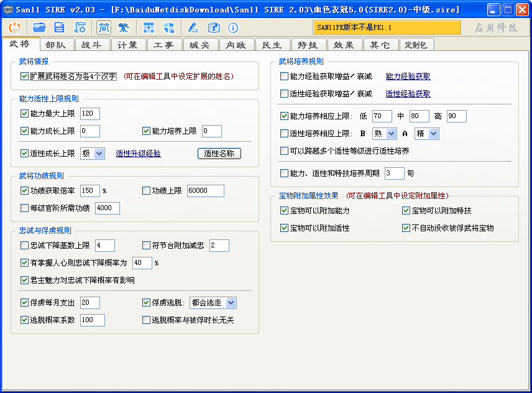Enable the 功绩上限 checkbox

point(147,191)
